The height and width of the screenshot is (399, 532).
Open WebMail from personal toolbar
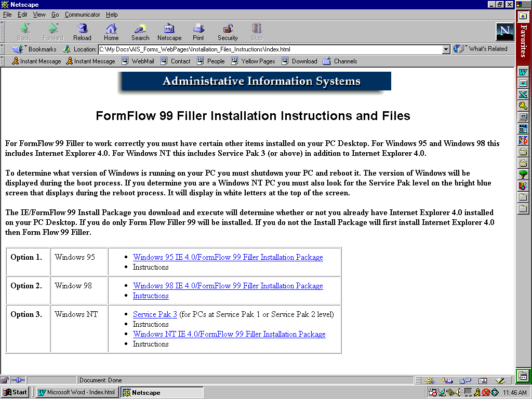[x=138, y=61]
